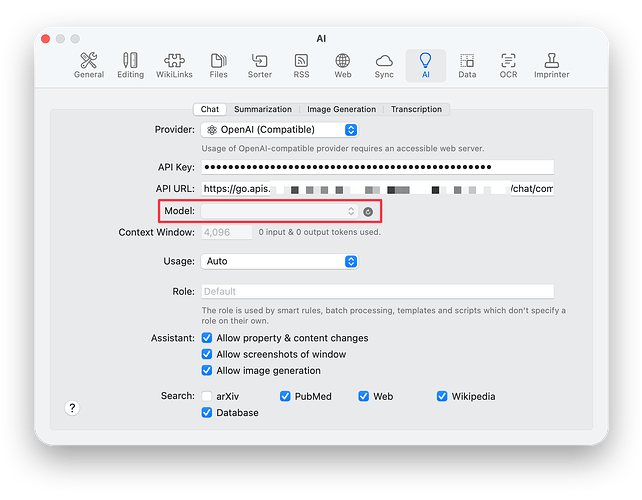The image size is (642, 500).
Task: Click the help question mark button
Action: tap(72, 408)
